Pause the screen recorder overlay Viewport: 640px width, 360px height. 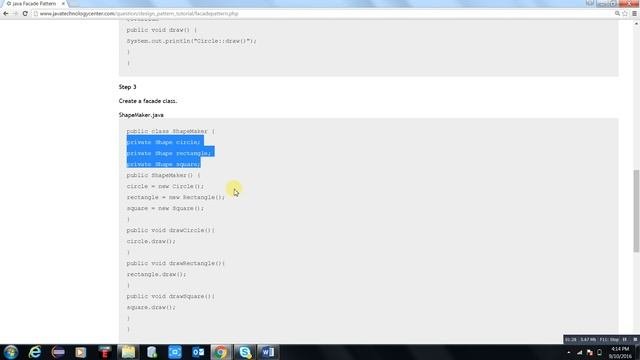624,339
